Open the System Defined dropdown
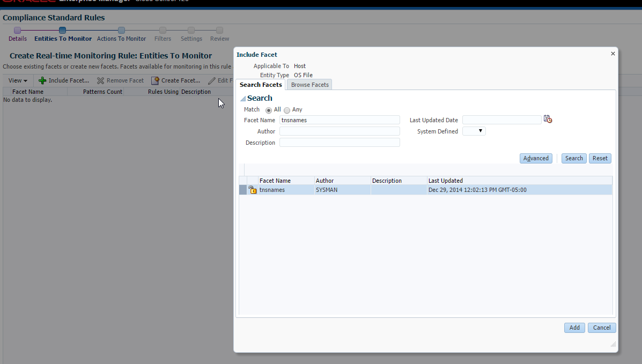This screenshot has height=364, width=642. click(x=474, y=131)
